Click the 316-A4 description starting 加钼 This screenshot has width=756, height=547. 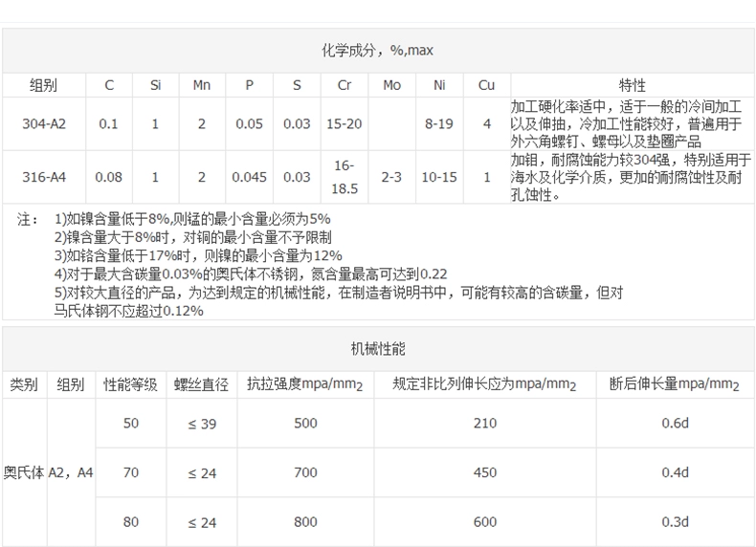(632, 177)
